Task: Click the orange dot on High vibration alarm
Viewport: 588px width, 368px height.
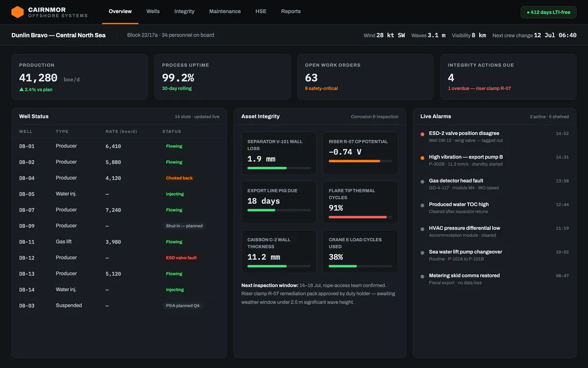Action: 422,158
